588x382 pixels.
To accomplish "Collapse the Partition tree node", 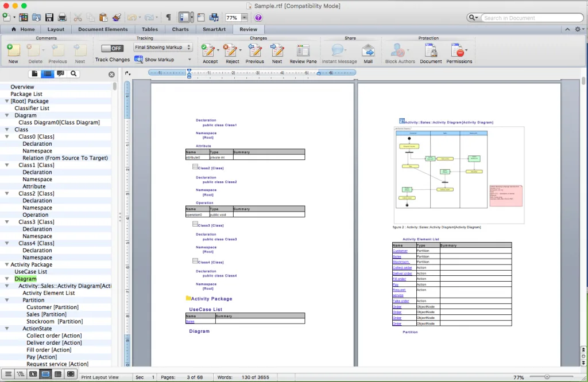I will pos(7,300).
